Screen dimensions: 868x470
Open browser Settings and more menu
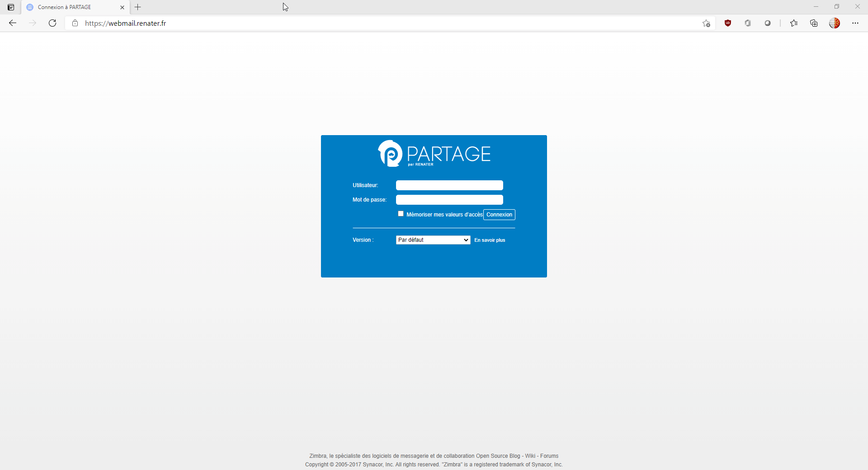tap(855, 23)
